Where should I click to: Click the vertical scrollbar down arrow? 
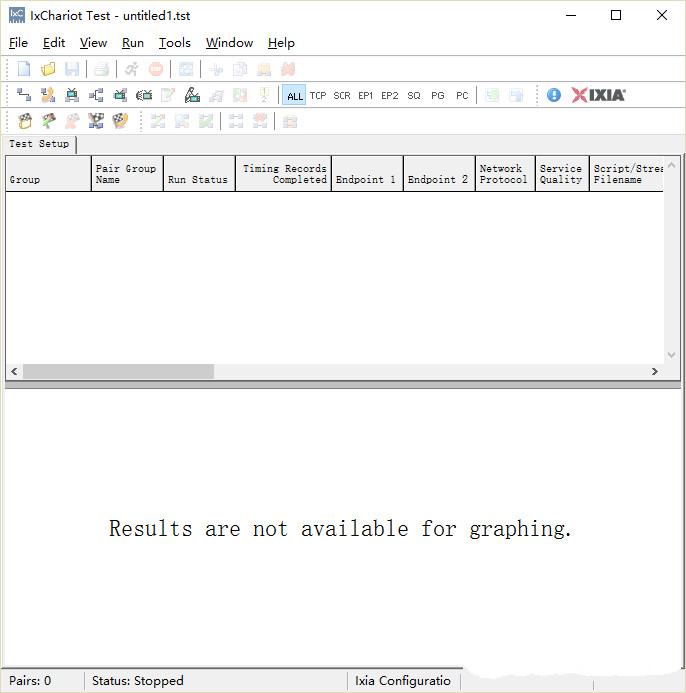(x=672, y=355)
